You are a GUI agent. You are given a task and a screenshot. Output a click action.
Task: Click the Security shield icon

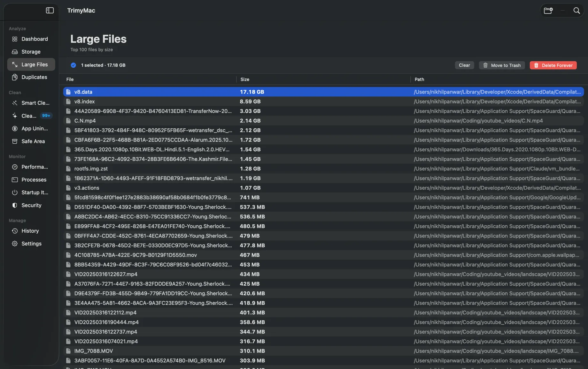tap(15, 205)
